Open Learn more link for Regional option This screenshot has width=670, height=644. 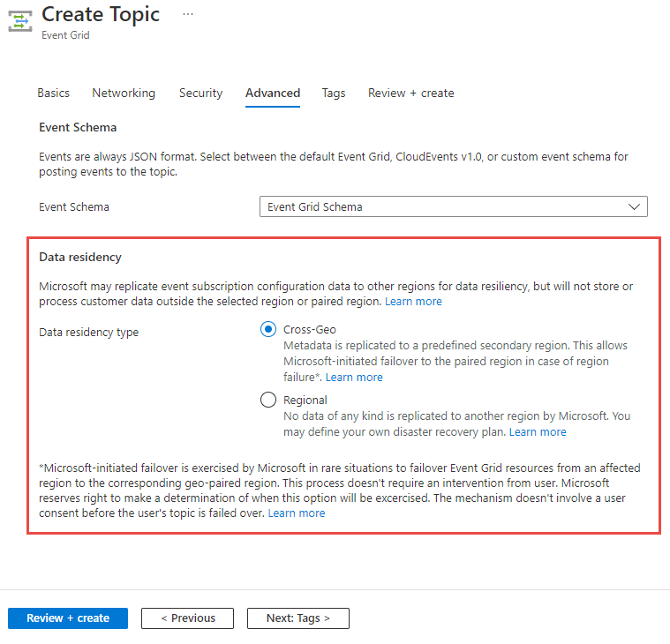(538, 432)
